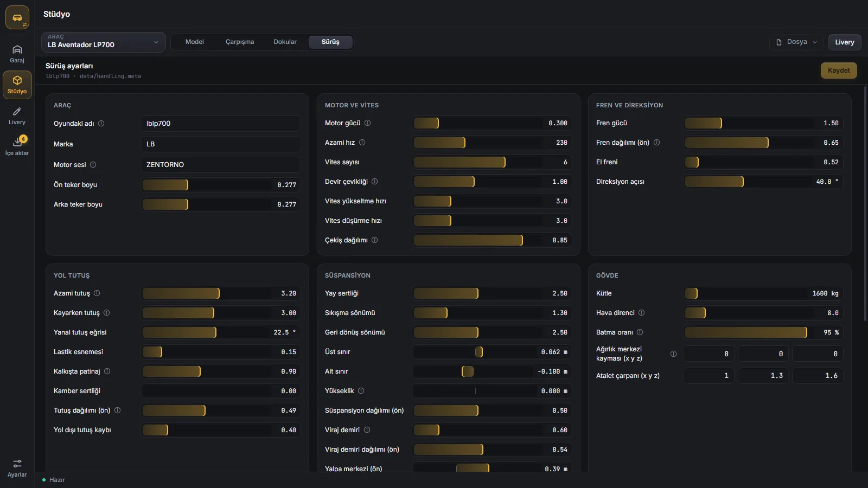Edit the Motor sesi field ZENTORNO
This screenshot has width=868, height=488.
221,165
